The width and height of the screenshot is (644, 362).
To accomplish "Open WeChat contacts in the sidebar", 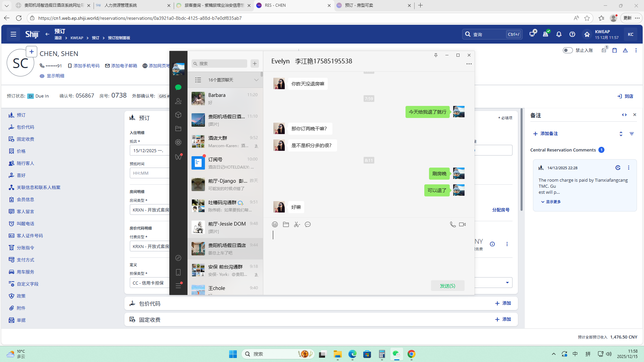I will pyautogui.click(x=178, y=101).
